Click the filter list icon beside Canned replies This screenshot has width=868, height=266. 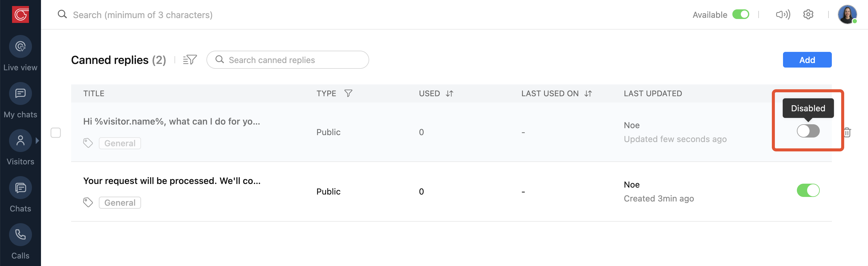190,60
